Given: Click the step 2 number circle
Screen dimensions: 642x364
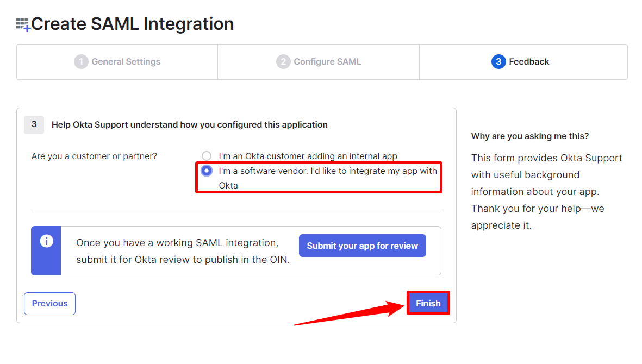Looking at the screenshot, I should coord(283,62).
